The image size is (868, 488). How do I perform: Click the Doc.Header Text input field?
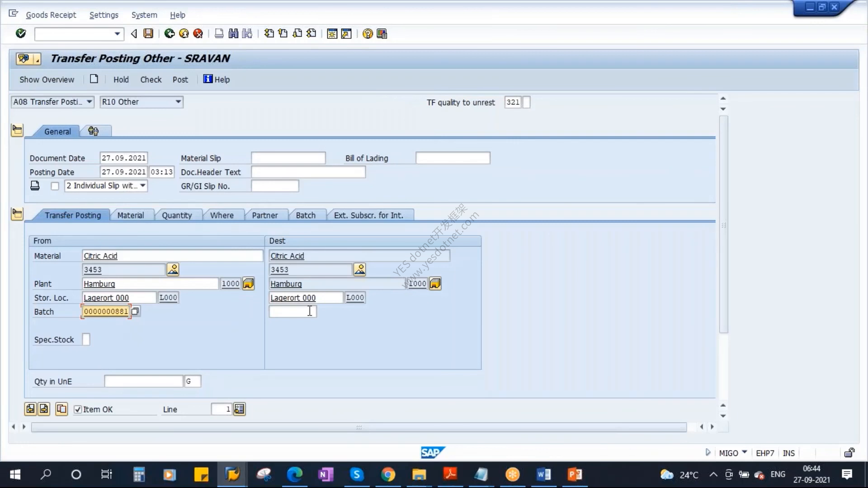tap(308, 172)
